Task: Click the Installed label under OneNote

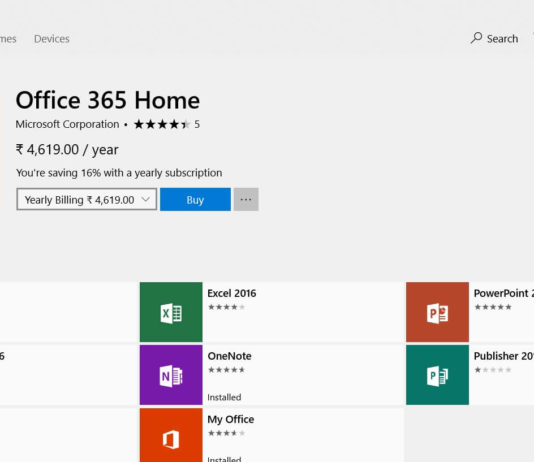Action: pos(224,397)
